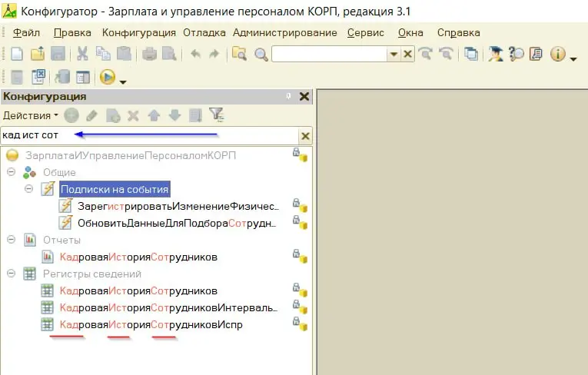Open the Конфигурация menu

click(139, 33)
